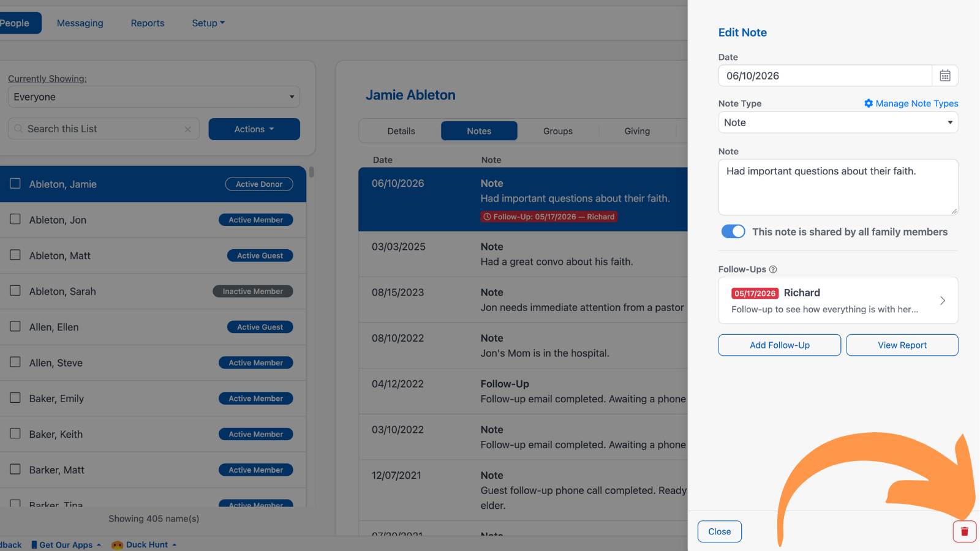This screenshot has height=551, width=980.
Task: Expand the Setup menu
Action: coord(208,23)
